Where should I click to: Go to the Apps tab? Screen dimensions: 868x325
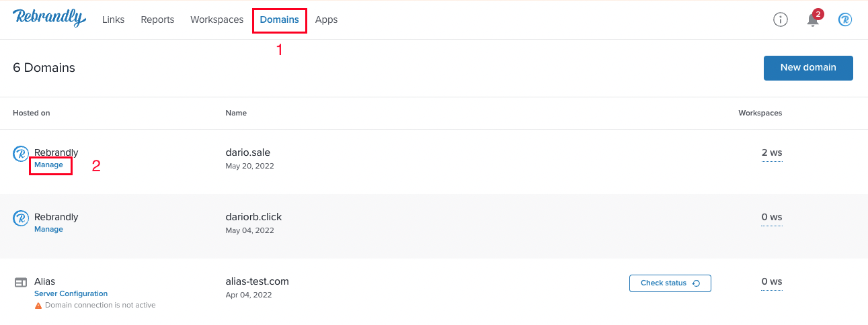click(x=326, y=19)
